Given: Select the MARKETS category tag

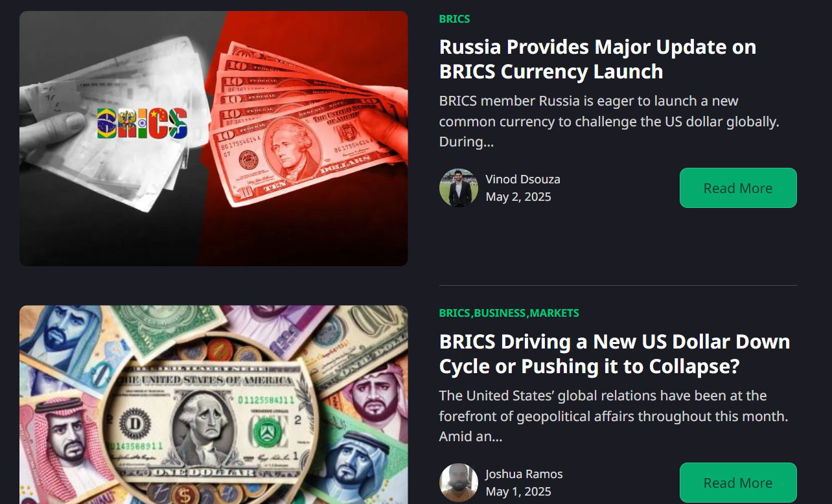Looking at the screenshot, I should [x=555, y=313].
